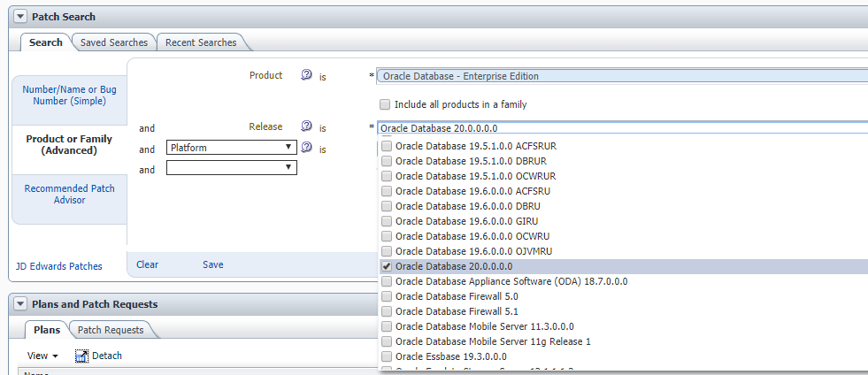This screenshot has height=375, width=868.
Task: Open the Recommended Patch Advisor
Action: [69, 195]
